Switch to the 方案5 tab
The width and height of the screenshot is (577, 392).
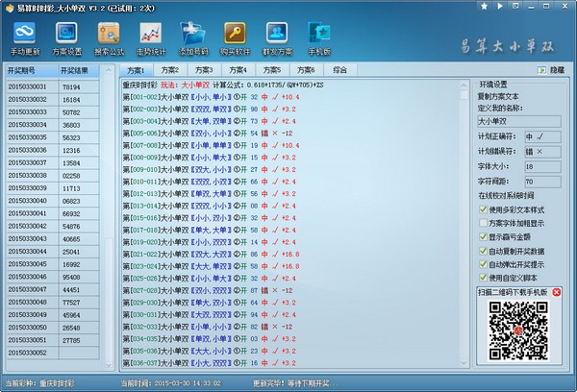(x=272, y=70)
